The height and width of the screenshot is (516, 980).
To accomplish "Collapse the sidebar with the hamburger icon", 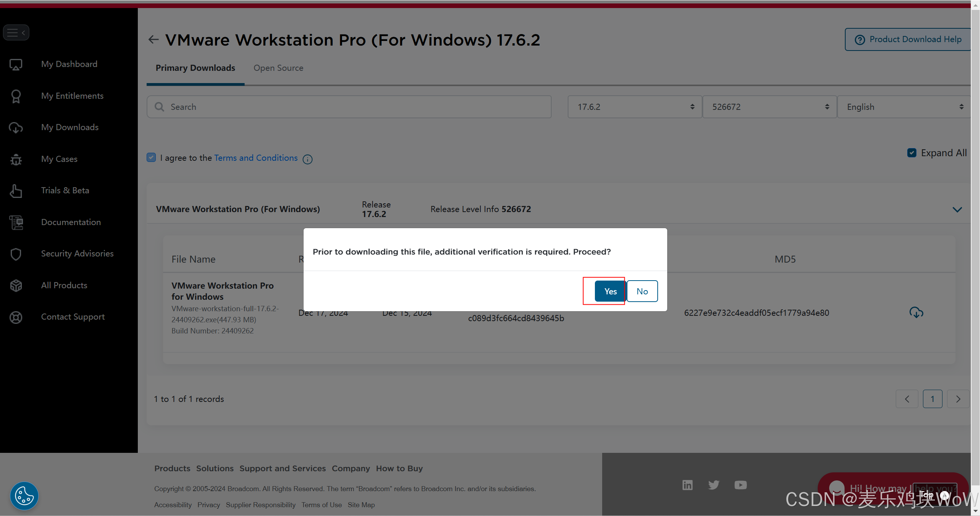I will point(16,33).
